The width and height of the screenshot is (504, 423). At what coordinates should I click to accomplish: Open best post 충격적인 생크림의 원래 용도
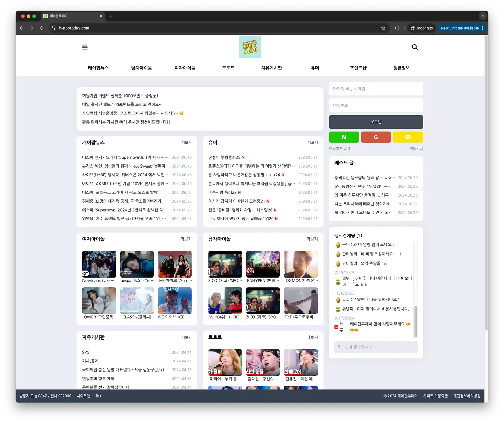[365, 178]
